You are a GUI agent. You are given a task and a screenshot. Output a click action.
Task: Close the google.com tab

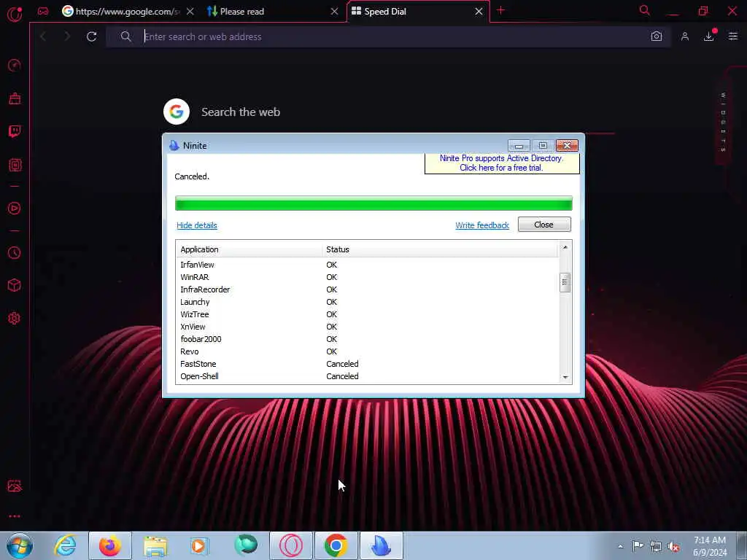(x=190, y=11)
